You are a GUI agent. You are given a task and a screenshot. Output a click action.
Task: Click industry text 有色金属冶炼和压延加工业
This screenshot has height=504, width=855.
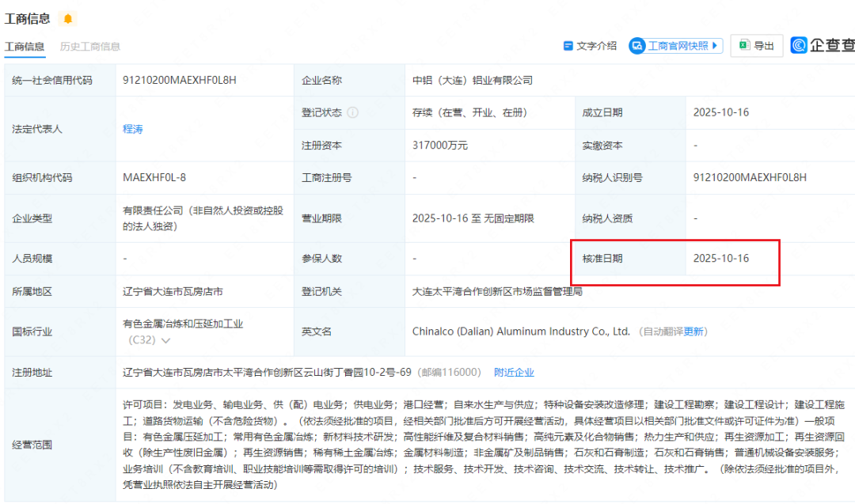[183, 324]
